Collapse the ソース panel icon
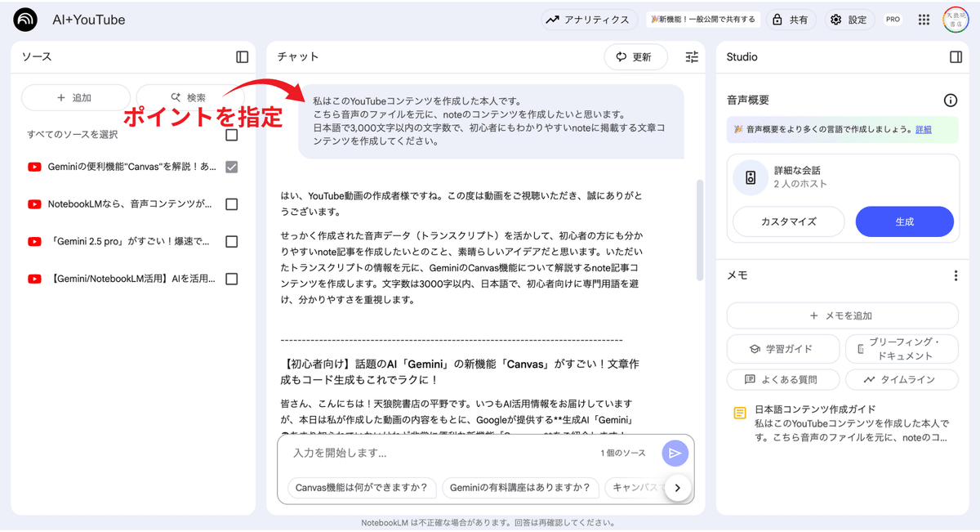 pos(242,57)
